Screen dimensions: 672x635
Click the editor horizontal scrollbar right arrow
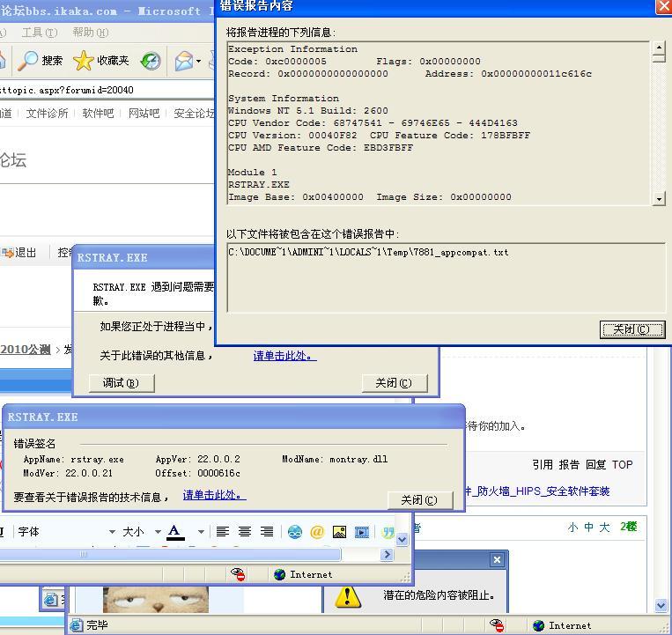point(387,555)
